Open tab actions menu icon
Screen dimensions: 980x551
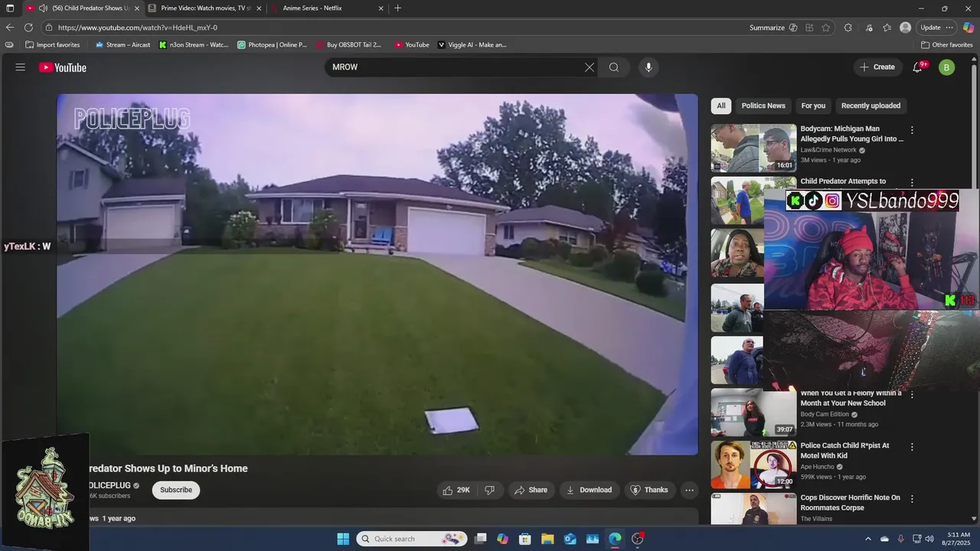[10, 8]
